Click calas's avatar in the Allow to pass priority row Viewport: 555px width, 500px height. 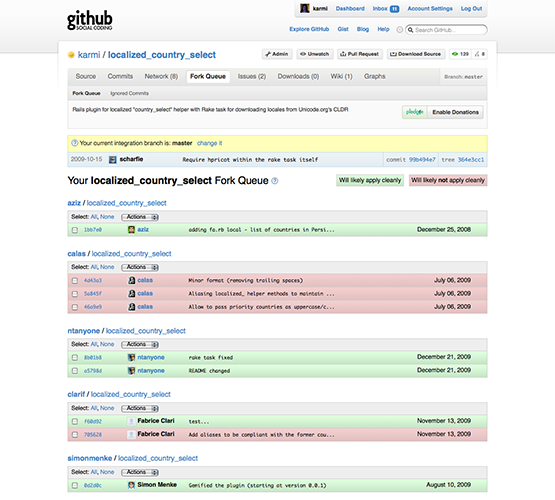(x=131, y=307)
